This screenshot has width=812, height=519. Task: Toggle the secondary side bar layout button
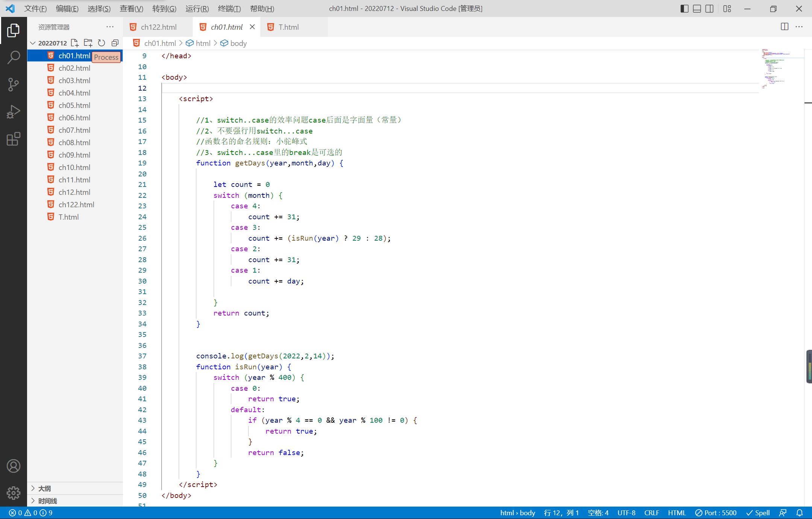(x=709, y=8)
